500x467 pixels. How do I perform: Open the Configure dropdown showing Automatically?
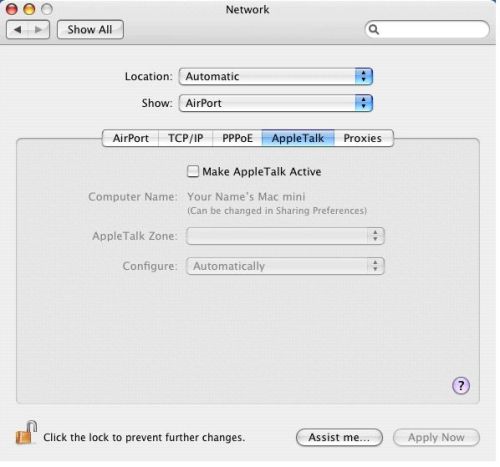[x=285, y=266]
